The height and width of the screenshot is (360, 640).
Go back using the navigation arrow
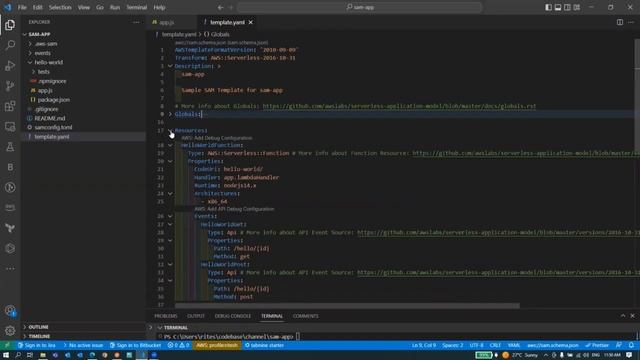(x=220, y=7)
